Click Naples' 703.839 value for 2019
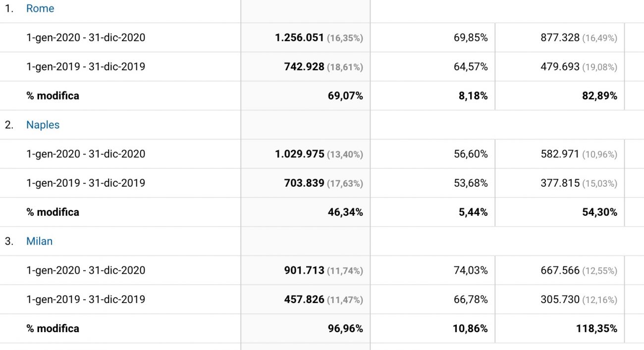644x350 pixels. point(304,183)
